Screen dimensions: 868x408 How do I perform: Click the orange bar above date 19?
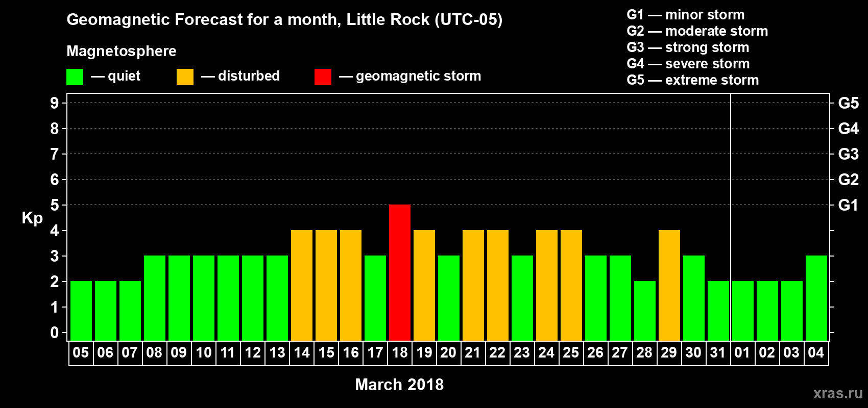tap(424, 285)
